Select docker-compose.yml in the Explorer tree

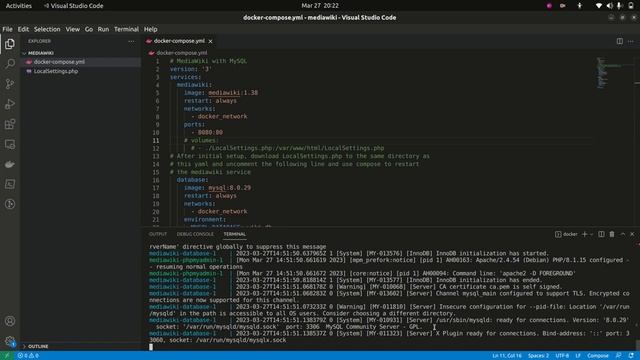coord(81,62)
